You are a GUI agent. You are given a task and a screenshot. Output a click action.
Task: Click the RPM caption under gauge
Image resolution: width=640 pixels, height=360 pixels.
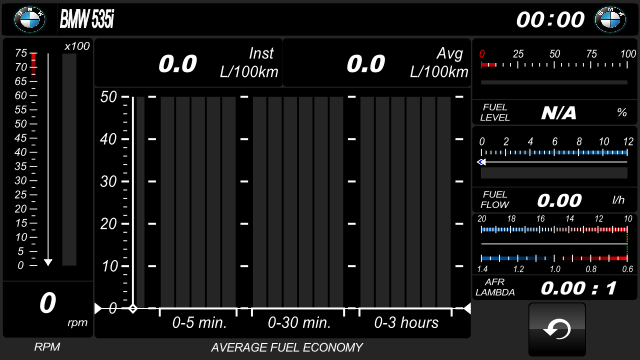click(x=47, y=347)
